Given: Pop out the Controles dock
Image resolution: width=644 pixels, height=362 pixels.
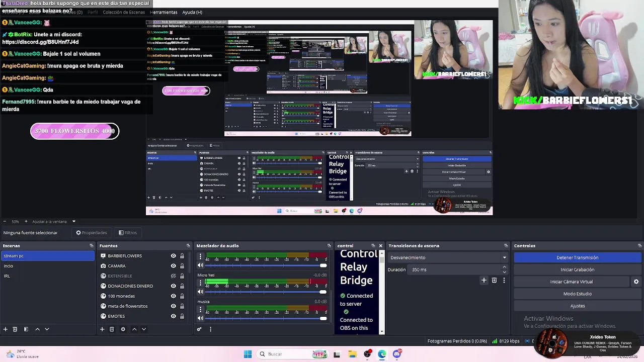Looking at the screenshot, I should tap(639, 246).
